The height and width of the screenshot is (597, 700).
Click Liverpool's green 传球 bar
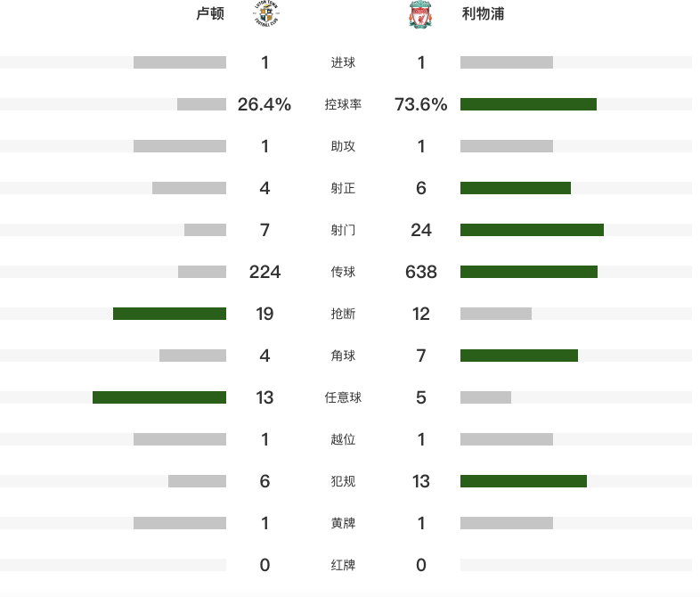[x=529, y=272]
